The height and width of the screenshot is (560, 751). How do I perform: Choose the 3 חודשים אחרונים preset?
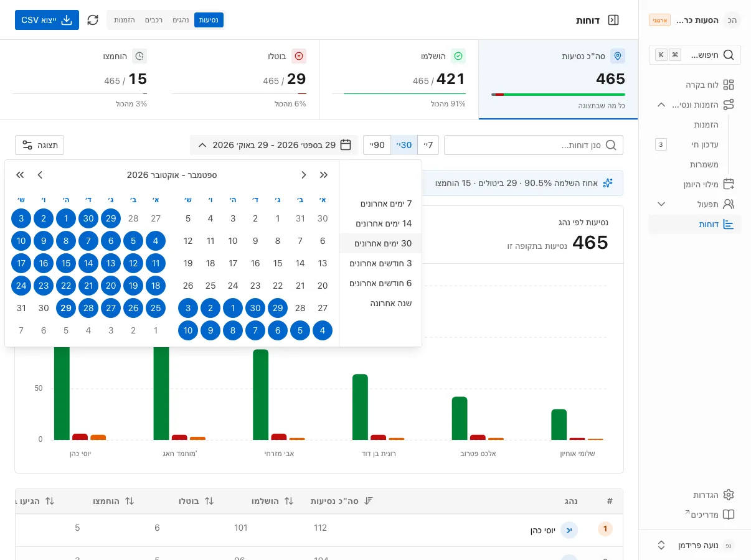pos(380,263)
